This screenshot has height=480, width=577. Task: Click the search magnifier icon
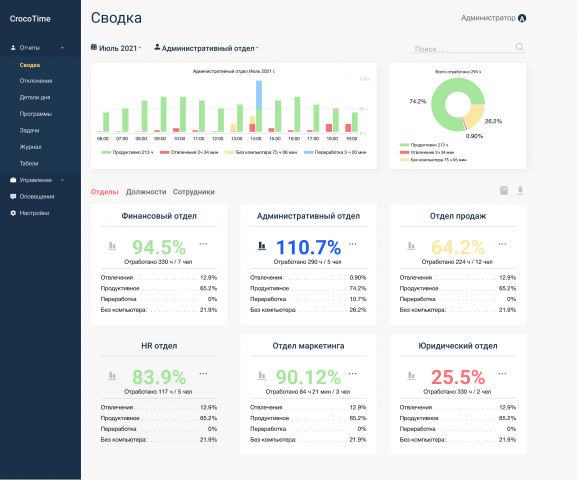click(x=519, y=47)
